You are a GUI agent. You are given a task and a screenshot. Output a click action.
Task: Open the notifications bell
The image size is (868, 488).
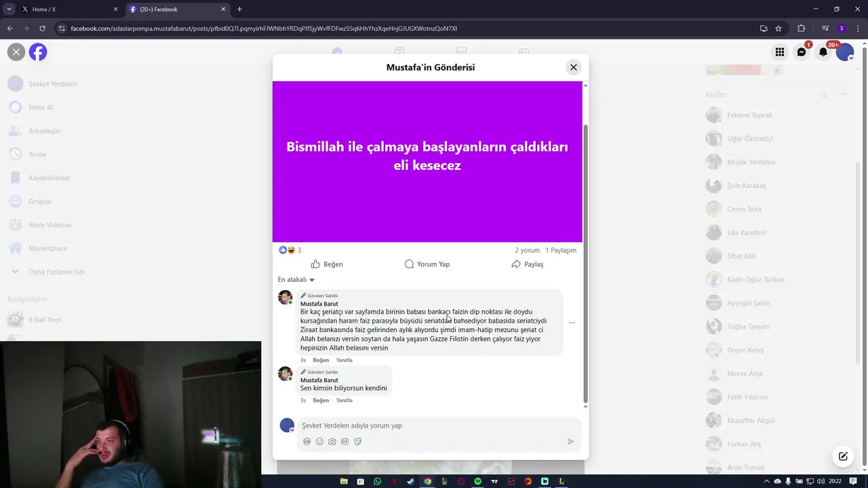[x=823, y=52]
